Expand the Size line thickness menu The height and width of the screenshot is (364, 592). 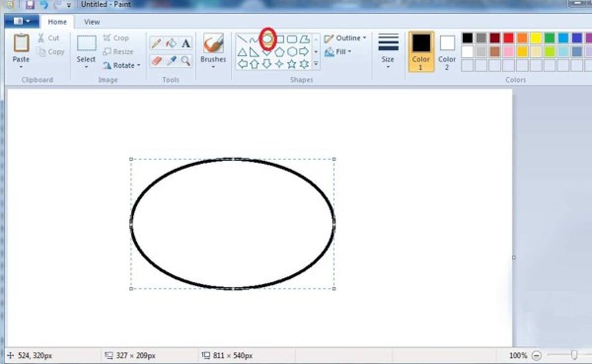click(388, 51)
